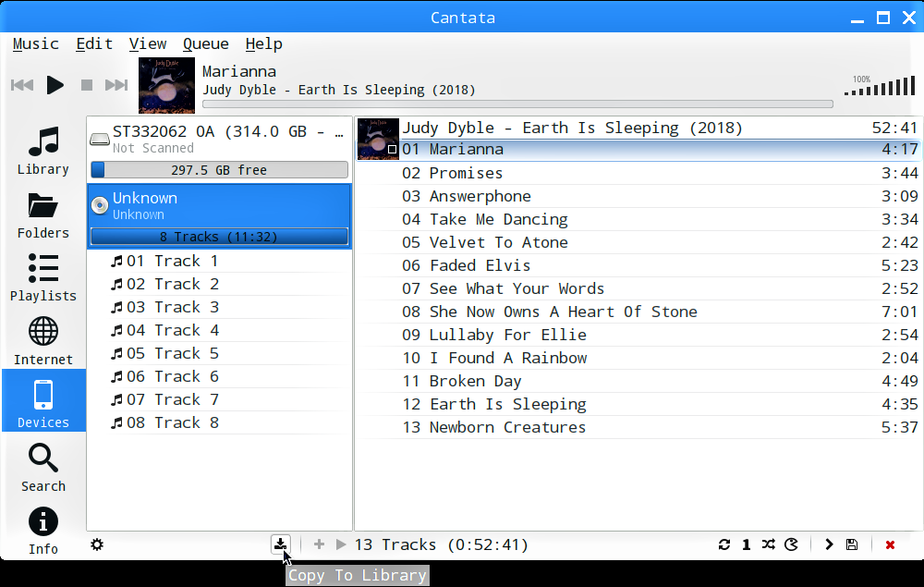Select queue track 01 Marianna

tap(638, 150)
